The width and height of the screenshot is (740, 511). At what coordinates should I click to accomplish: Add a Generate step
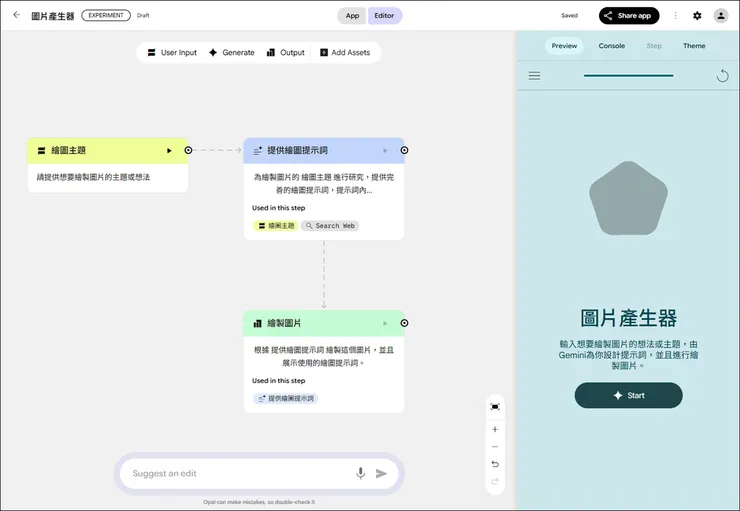click(x=232, y=52)
